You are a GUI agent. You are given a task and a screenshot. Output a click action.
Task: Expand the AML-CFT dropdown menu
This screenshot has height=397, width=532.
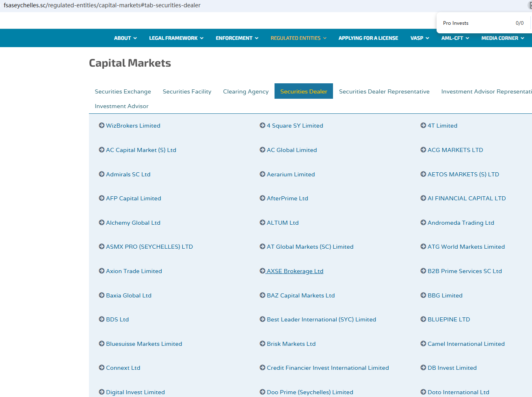455,38
